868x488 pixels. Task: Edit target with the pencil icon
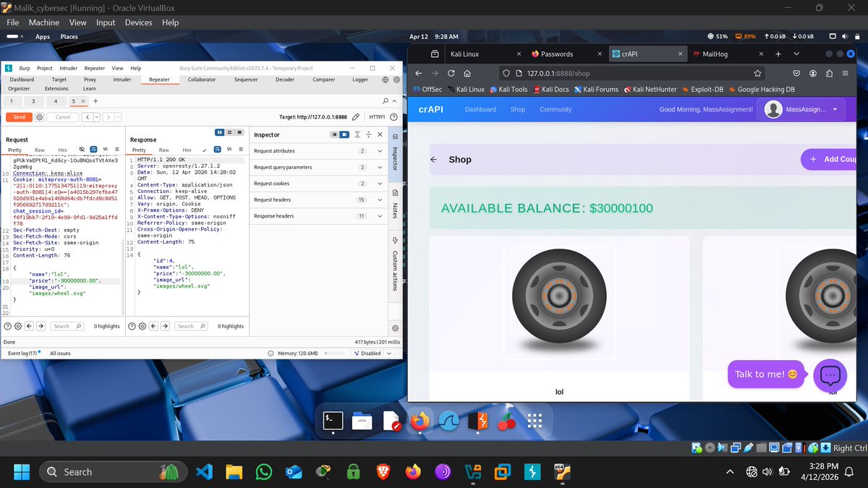[x=356, y=116]
